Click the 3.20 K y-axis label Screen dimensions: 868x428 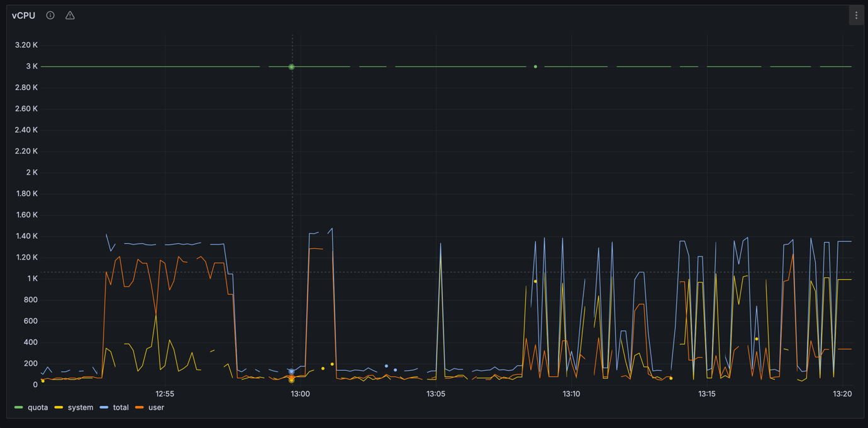[x=26, y=45]
